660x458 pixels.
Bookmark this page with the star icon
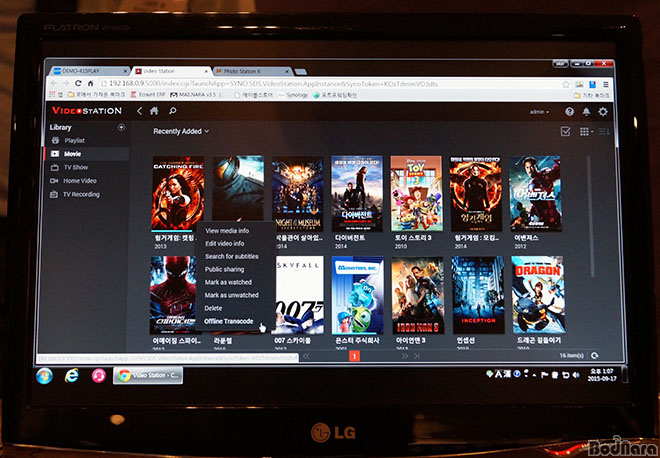pyautogui.click(x=566, y=84)
